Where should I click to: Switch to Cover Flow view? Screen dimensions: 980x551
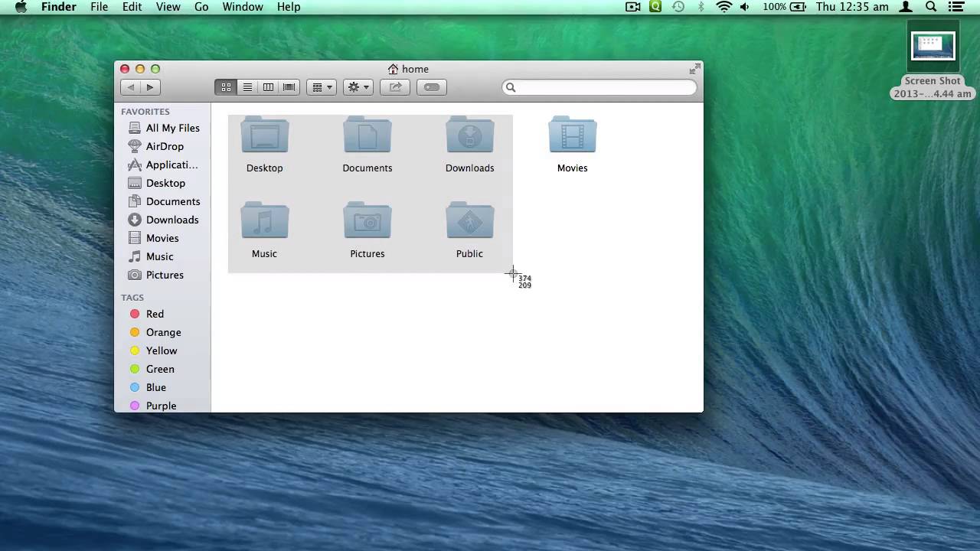pyautogui.click(x=289, y=87)
